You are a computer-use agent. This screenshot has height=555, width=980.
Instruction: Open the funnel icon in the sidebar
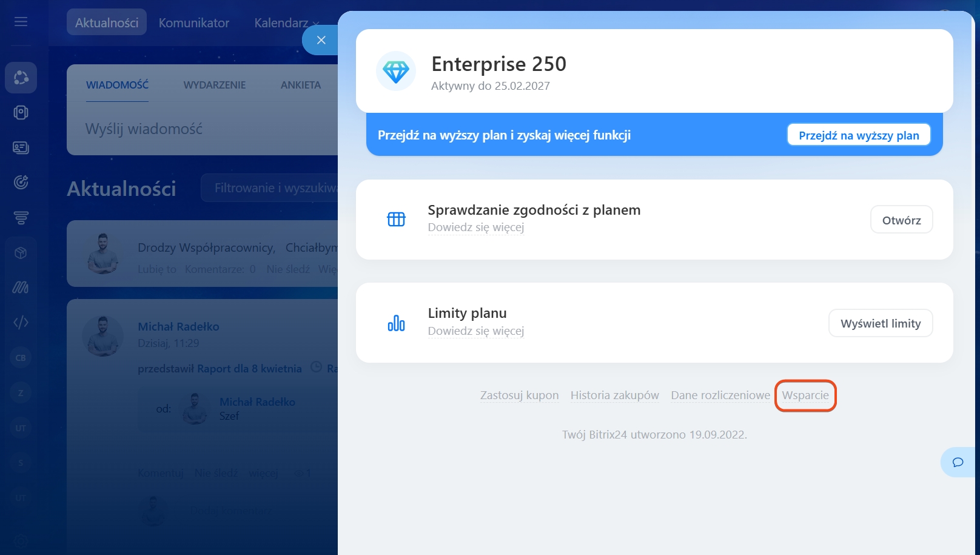(21, 217)
